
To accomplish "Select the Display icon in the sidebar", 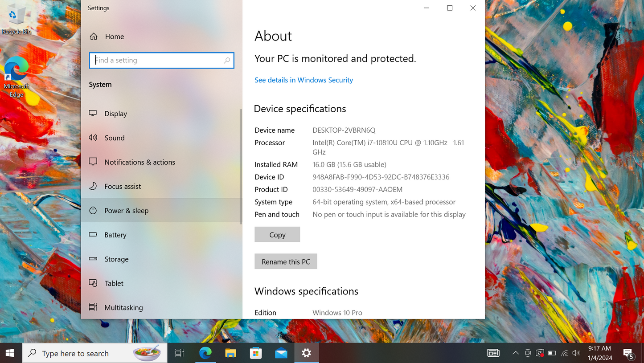I will pos(93,113).
